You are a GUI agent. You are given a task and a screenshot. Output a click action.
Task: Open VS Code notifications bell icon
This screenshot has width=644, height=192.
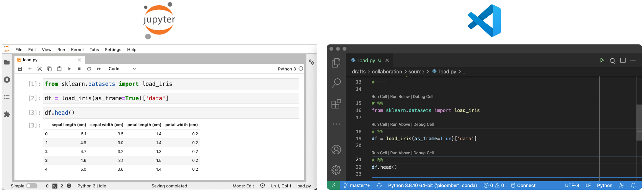tap(633, 185)
